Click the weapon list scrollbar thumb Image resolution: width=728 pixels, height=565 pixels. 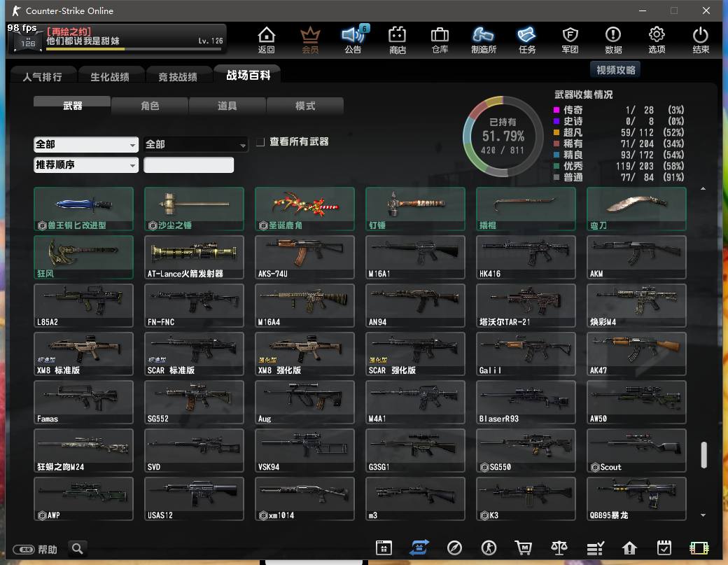(x=704, y=454)
